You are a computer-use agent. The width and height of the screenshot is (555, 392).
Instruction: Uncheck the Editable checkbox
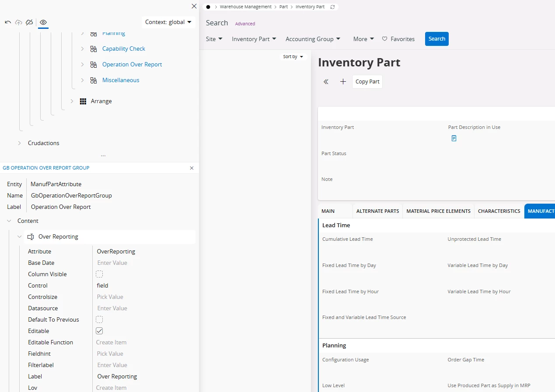point(99,331)
